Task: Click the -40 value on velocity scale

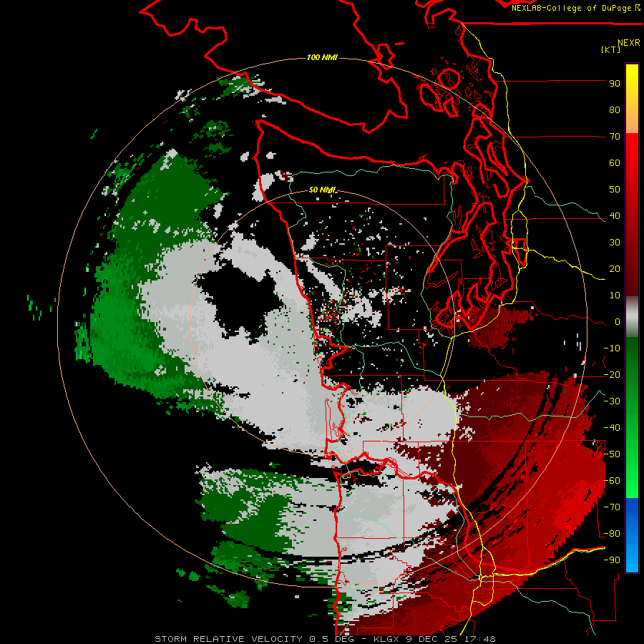Action: 612,428
